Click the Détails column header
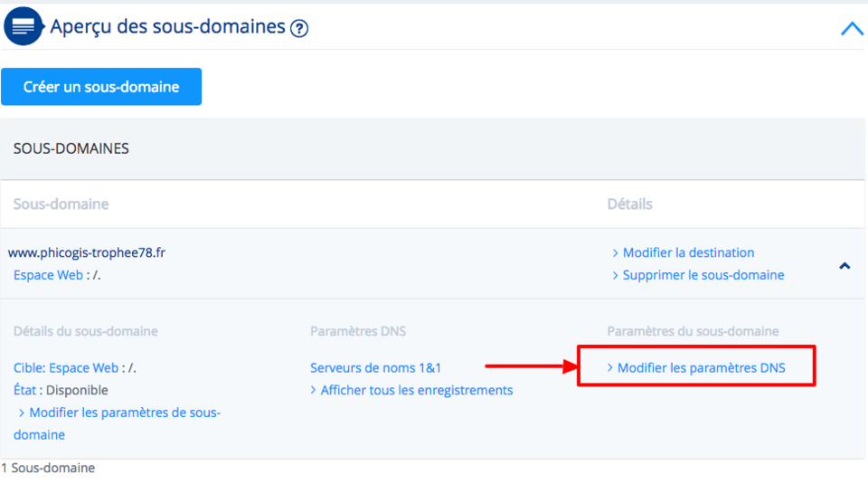 pyautogui.click(x=629, y=204)
